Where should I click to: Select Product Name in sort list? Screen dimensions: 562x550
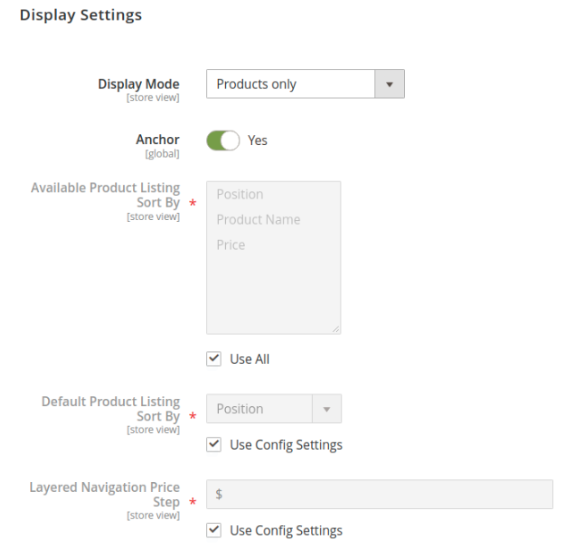click(x=258, y=219)
